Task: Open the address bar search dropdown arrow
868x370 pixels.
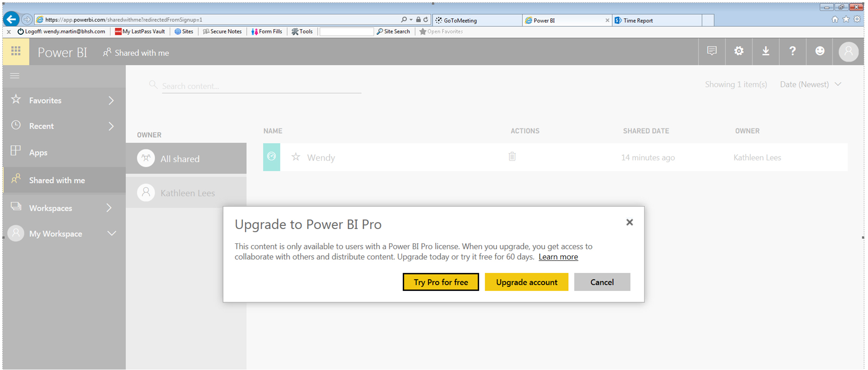Action: tap(411, 19)
